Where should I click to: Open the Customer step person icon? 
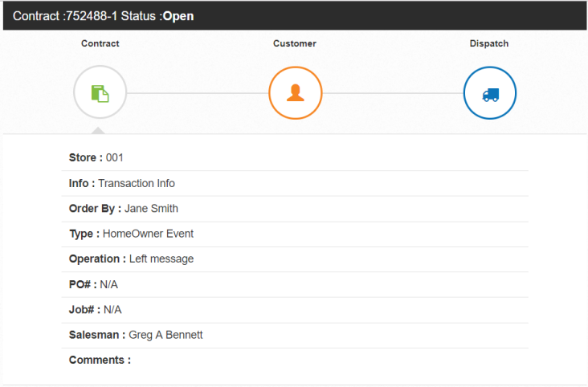pyautogui.click(x=295, y=93)
